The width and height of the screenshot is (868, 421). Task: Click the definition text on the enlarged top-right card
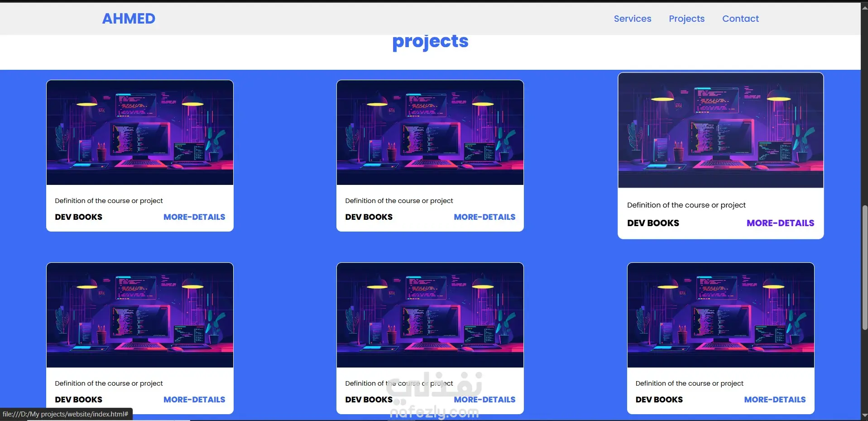(686, 205)
